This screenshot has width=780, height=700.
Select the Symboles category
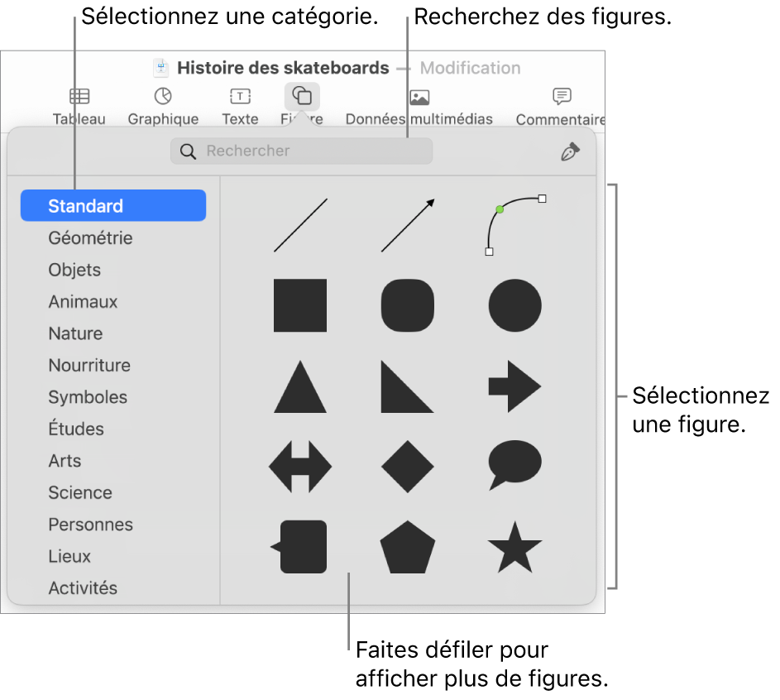click(88, 397)
